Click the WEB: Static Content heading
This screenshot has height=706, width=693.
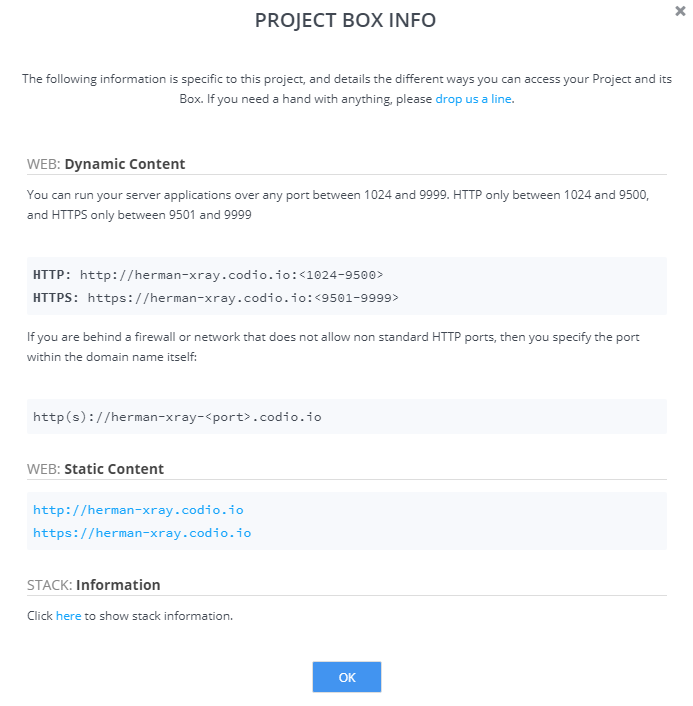[95, 469]
